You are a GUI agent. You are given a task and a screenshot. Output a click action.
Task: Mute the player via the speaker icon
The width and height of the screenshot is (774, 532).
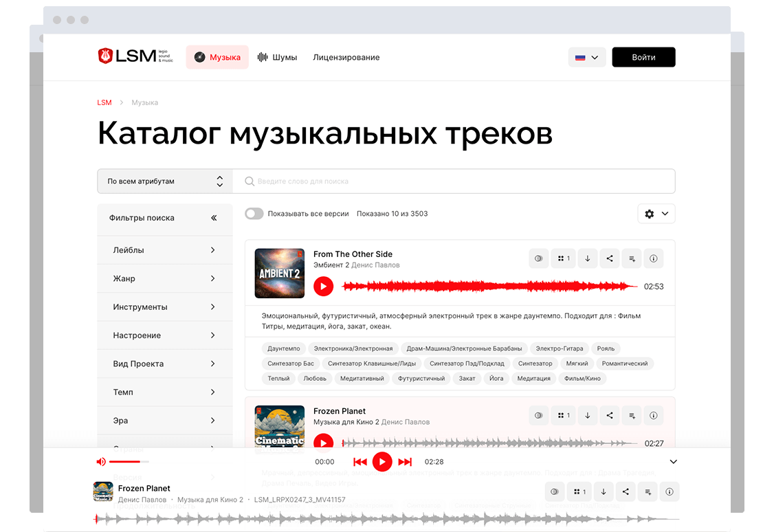(102, 461)
